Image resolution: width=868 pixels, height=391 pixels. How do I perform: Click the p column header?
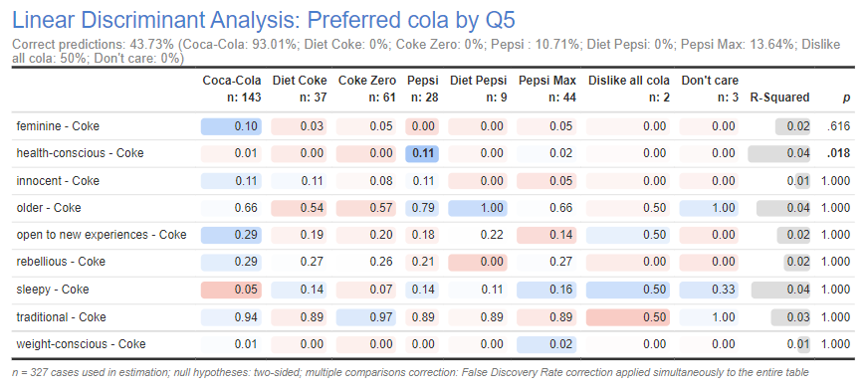(x=846, y=98)
